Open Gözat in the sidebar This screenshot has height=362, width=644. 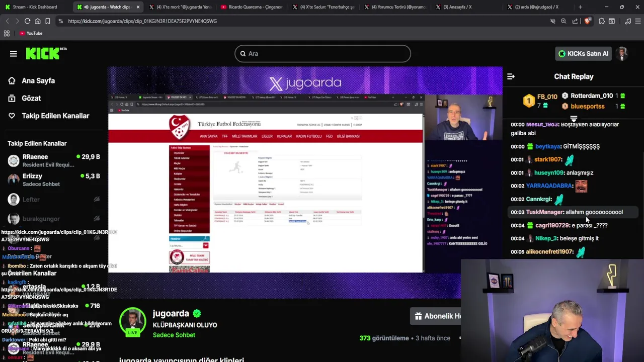pos(24,98)
